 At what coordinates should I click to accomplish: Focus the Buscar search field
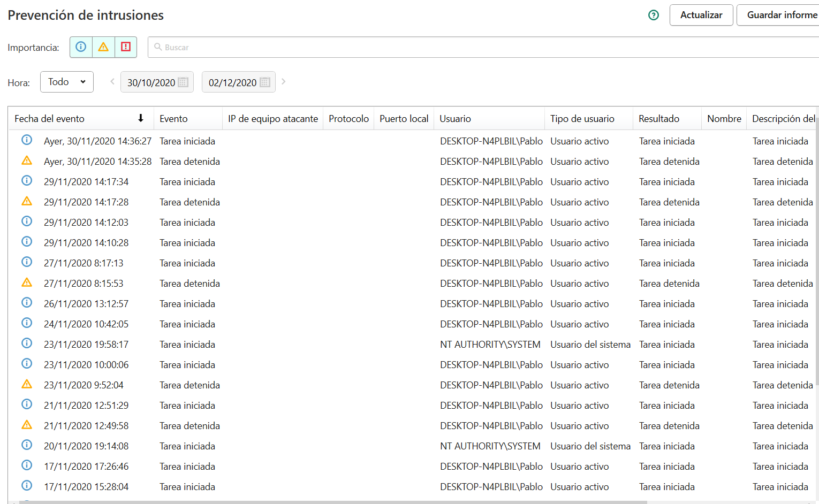(482, 47)
